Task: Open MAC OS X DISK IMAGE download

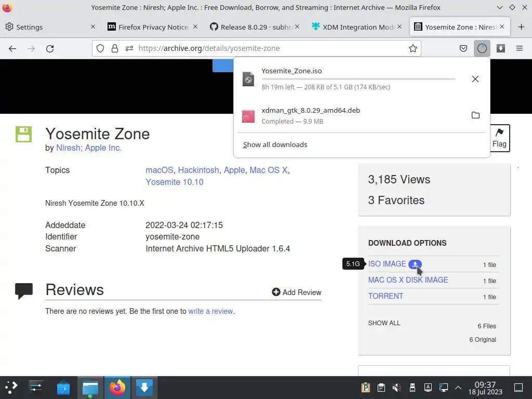Action: coord(408,280)
